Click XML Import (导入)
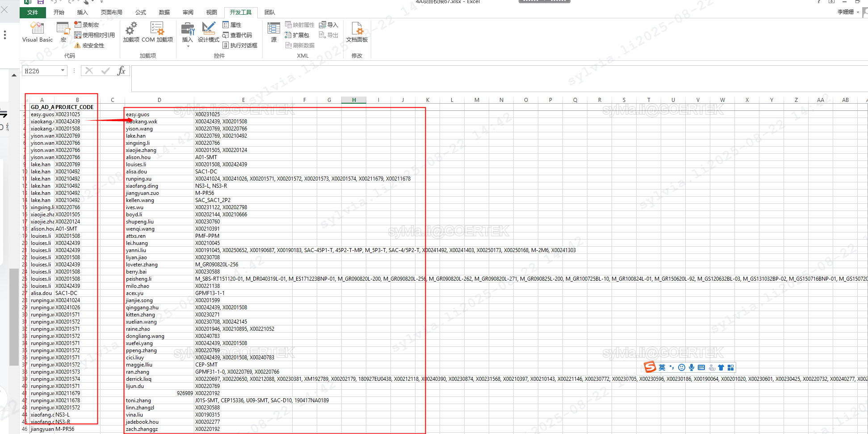The image size is (868, 434). pos(329,25)
